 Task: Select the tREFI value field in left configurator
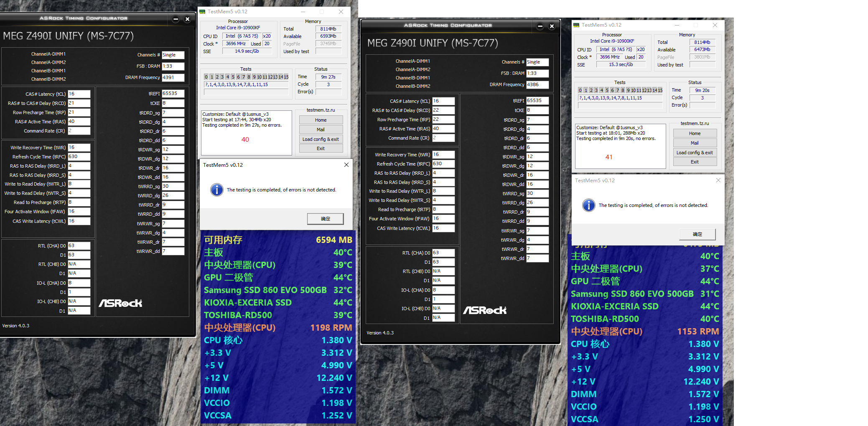point(173,93)
